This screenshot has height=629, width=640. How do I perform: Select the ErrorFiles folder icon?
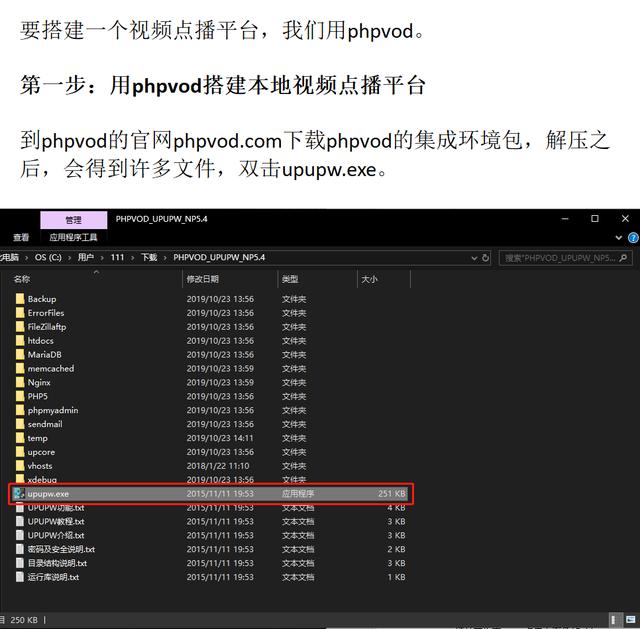point(20,313)
